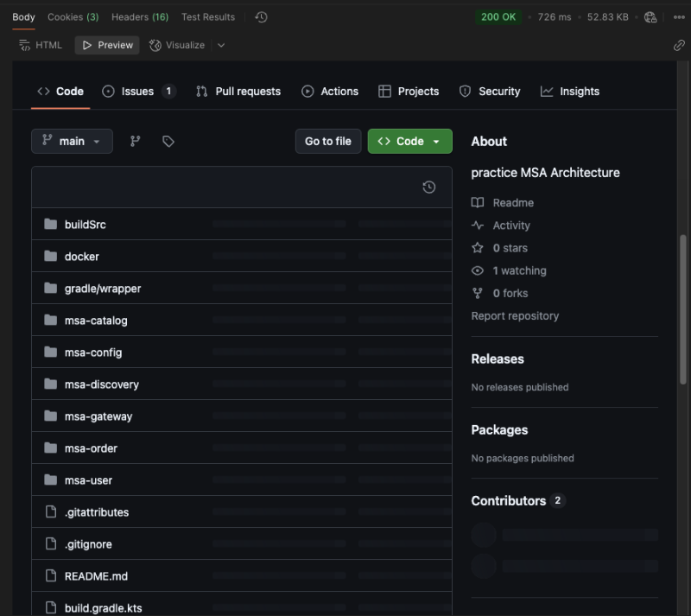The width and height of the screenshot is (691, 616).
Task: Click the response history clock icon
Action: coord(262,17)
